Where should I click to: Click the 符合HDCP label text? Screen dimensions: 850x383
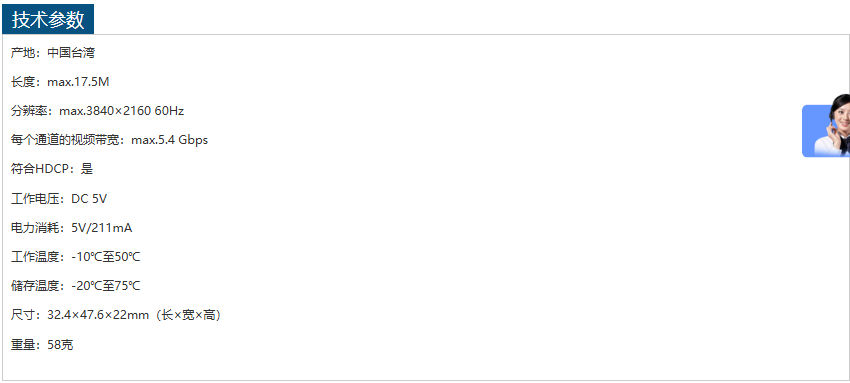point(40,169)
